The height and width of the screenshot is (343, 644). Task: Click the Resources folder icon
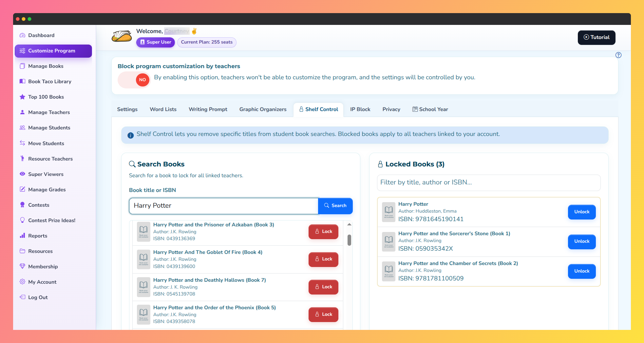[x=22, y=251]
